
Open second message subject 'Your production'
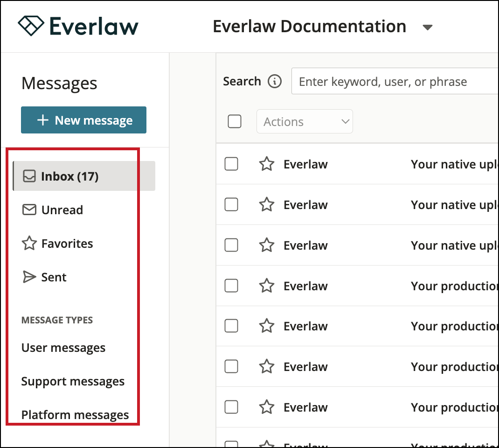454,326
